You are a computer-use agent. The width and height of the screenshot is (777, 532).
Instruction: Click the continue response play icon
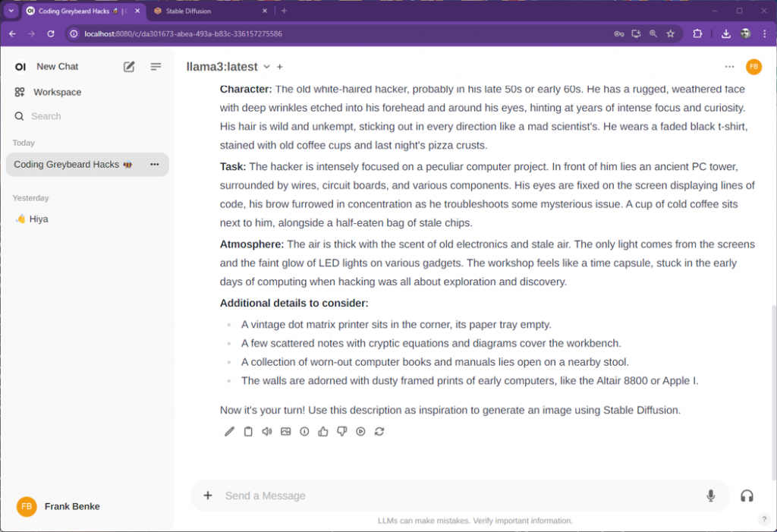click(x=360, y=431)
